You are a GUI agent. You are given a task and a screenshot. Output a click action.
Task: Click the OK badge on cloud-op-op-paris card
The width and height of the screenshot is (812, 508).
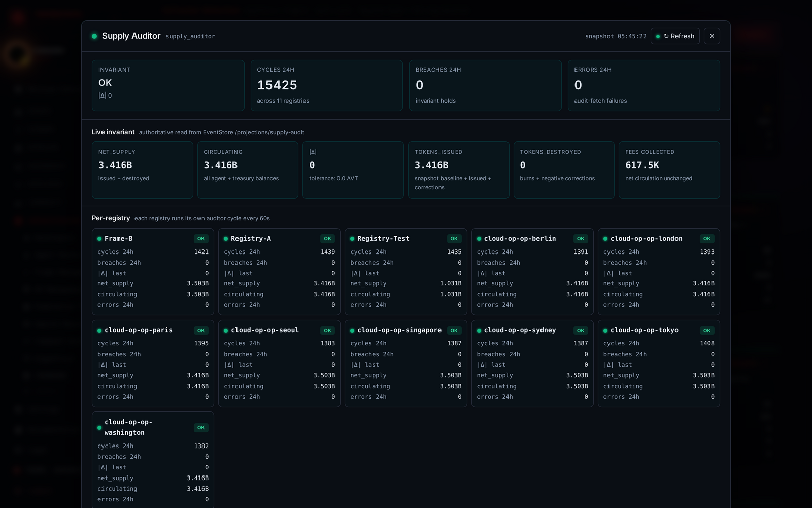[201, 331]
